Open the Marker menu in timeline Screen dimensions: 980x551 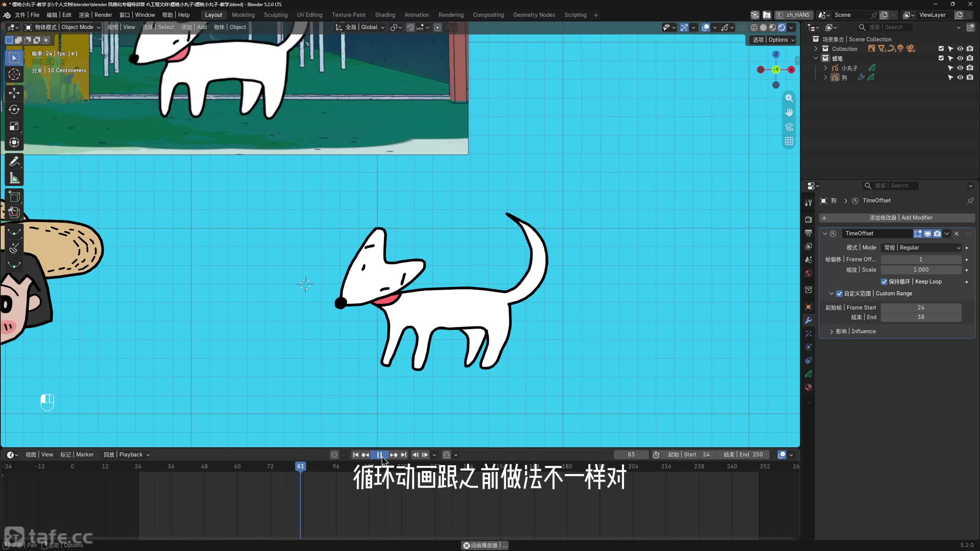pyautogui.click(x=77, y=455)
